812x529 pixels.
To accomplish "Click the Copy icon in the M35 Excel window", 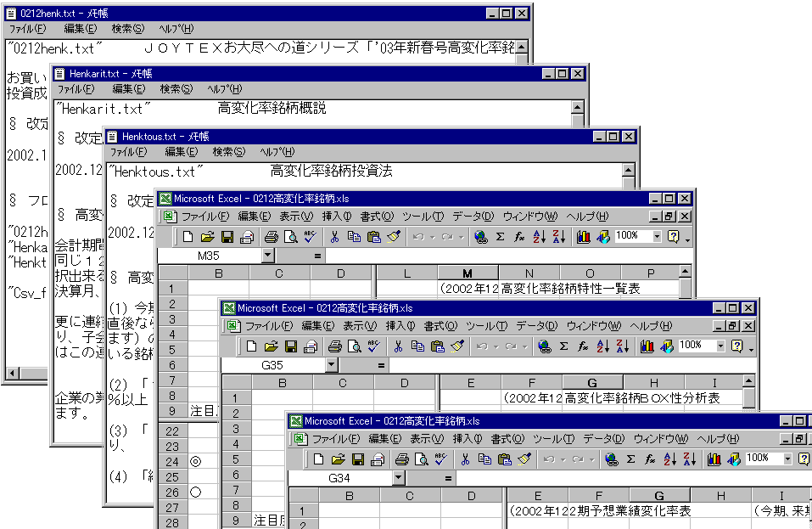I will point(354,237).
